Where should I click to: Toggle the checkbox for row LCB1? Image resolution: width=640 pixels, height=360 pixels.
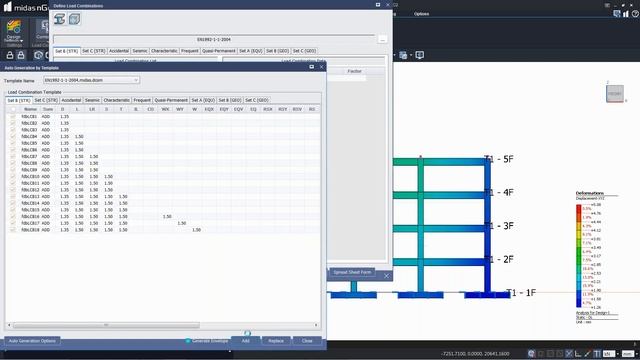13,116
